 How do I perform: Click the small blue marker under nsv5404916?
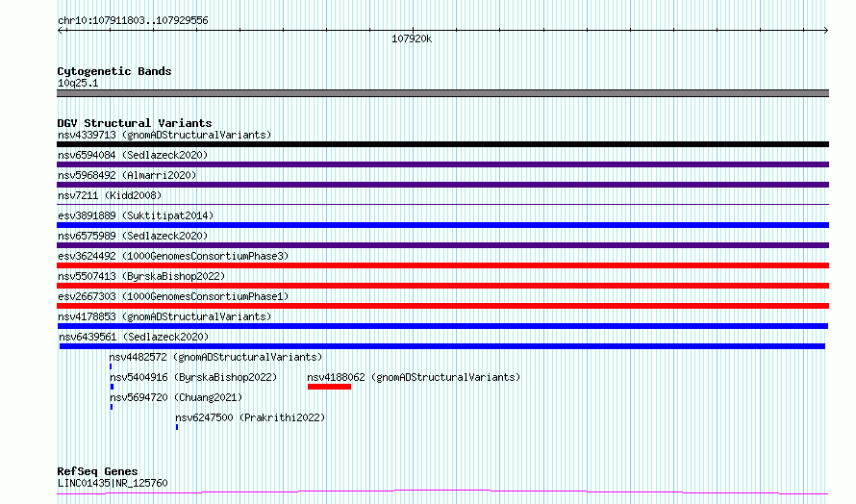[112, 387]
